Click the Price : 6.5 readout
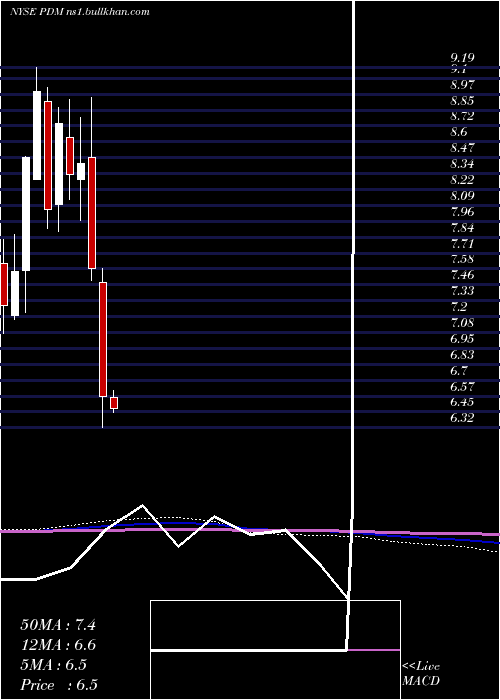This screenshot has width=500, height=700. click(x=59, y=685)
